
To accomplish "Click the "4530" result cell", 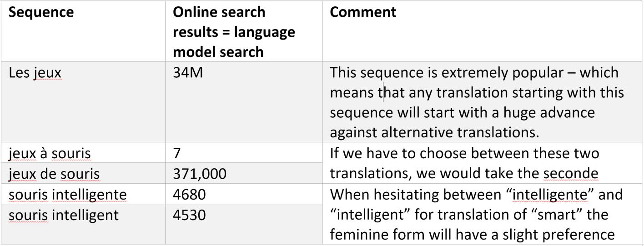I will pyautogui.click(x=190, y=215).
